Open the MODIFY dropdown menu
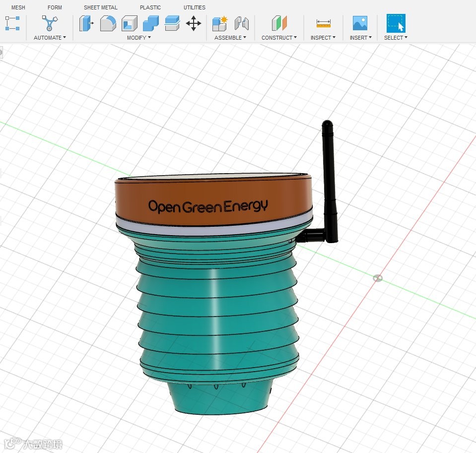 [x=139, y=38]
